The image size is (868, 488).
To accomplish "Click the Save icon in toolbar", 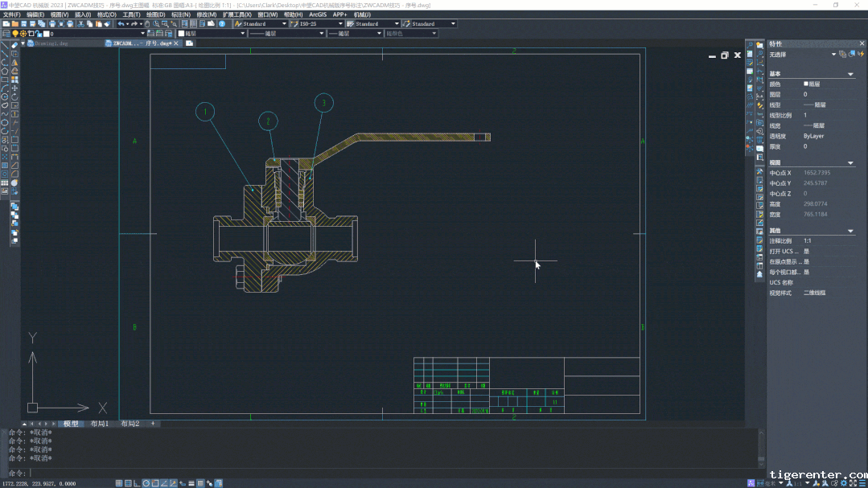I will point(24,24).
